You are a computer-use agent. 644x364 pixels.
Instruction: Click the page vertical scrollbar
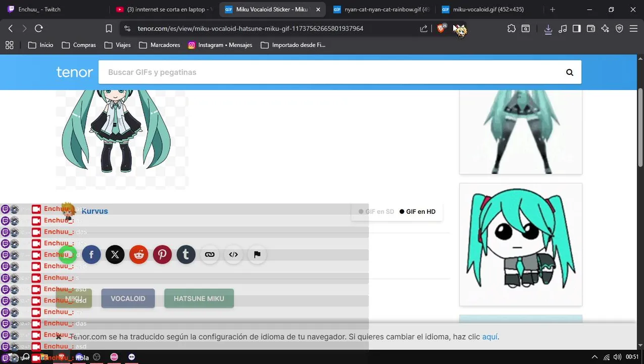tap(640, 127)
